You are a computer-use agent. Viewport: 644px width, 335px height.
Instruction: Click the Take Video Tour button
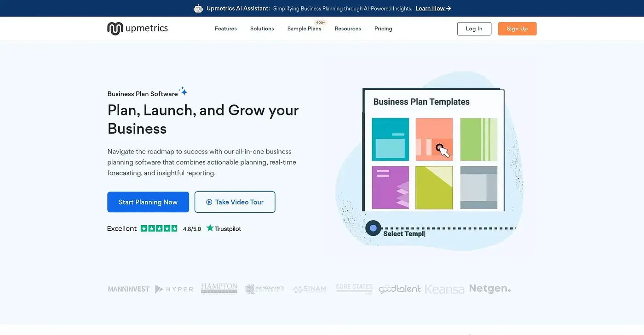(235, 202)
